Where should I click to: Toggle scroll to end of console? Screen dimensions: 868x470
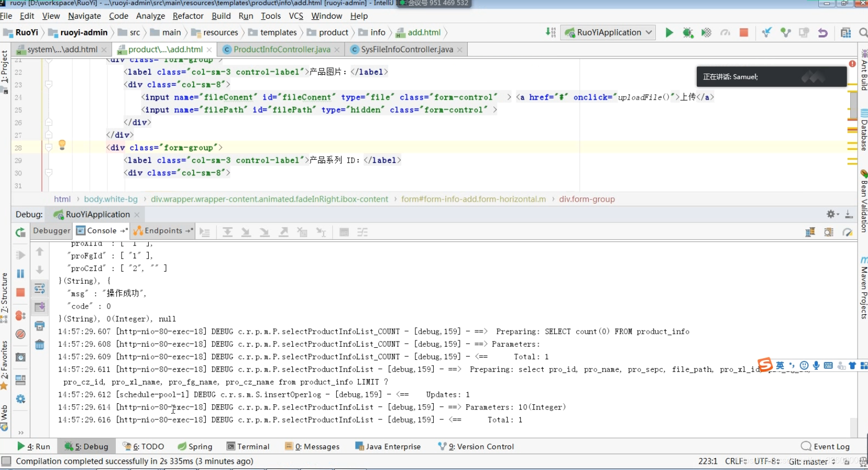click(40, 307)
